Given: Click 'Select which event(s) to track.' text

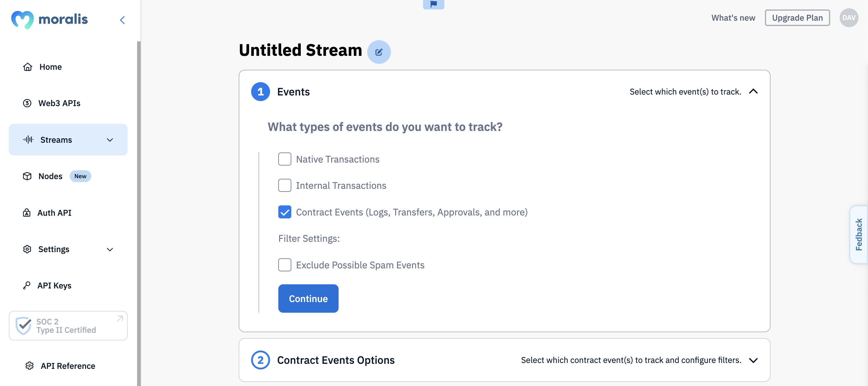Looking at the screenshot, I should pos(685,92).
